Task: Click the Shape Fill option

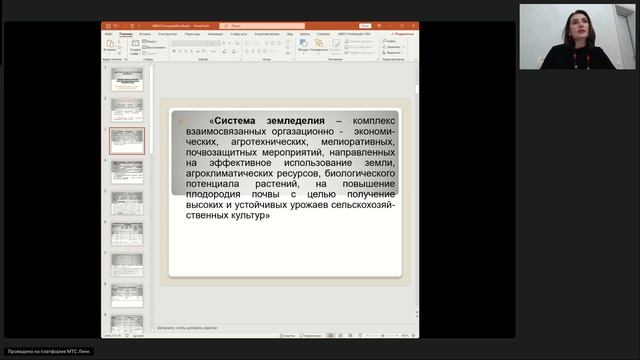Action: (x=360, y=41)
